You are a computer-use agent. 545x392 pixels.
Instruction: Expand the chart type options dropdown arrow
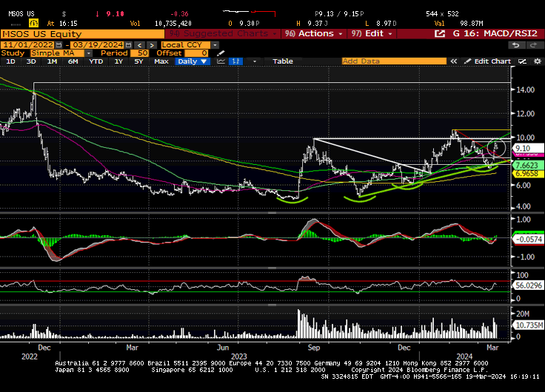coord(255,61)
